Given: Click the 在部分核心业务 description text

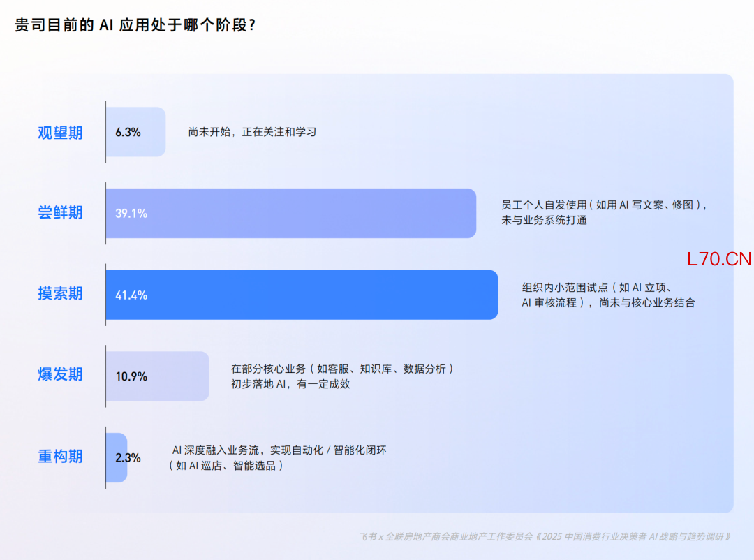Looking at the screenshot, I should (x=342, y=369).
